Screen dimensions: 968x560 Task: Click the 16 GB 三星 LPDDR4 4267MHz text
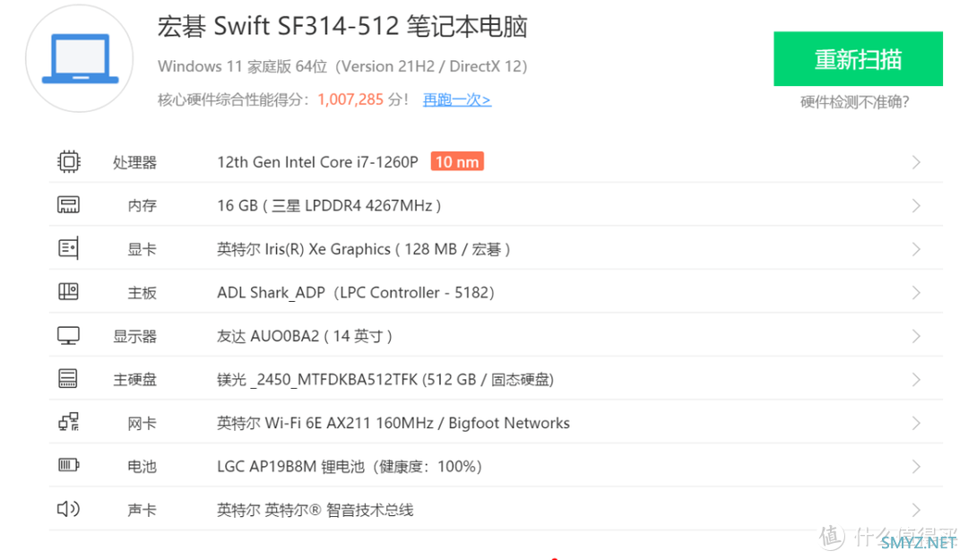[x=329, y=205]
